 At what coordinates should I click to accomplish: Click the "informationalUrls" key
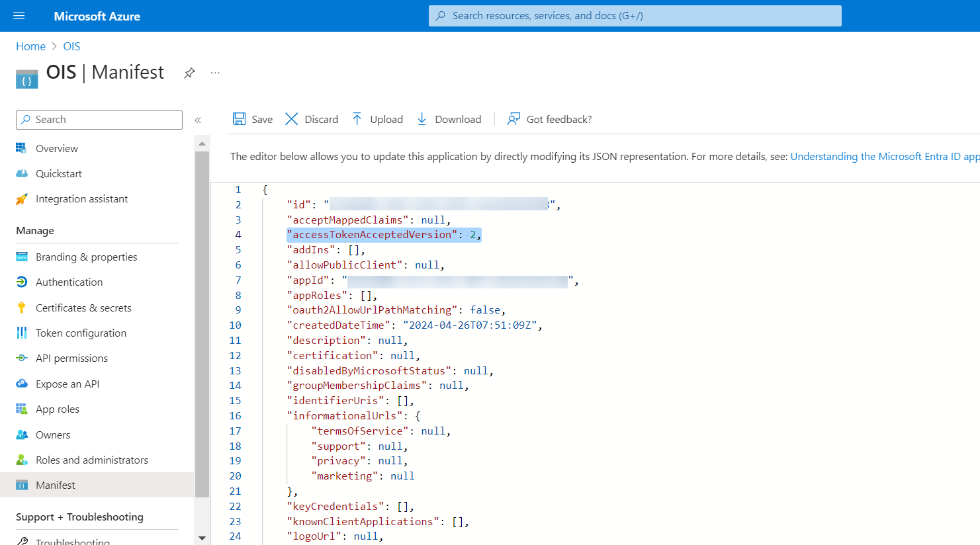point(345,416)
